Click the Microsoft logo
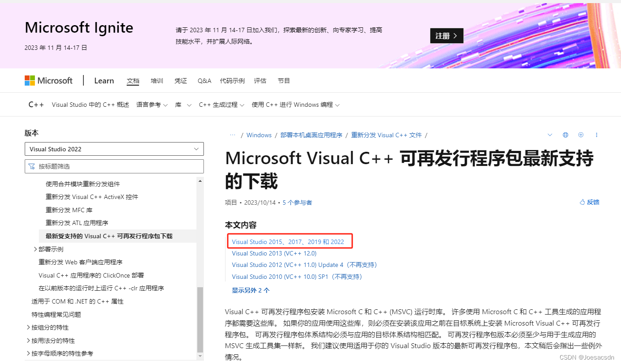 pyautogui.click(x=49, y=81)
